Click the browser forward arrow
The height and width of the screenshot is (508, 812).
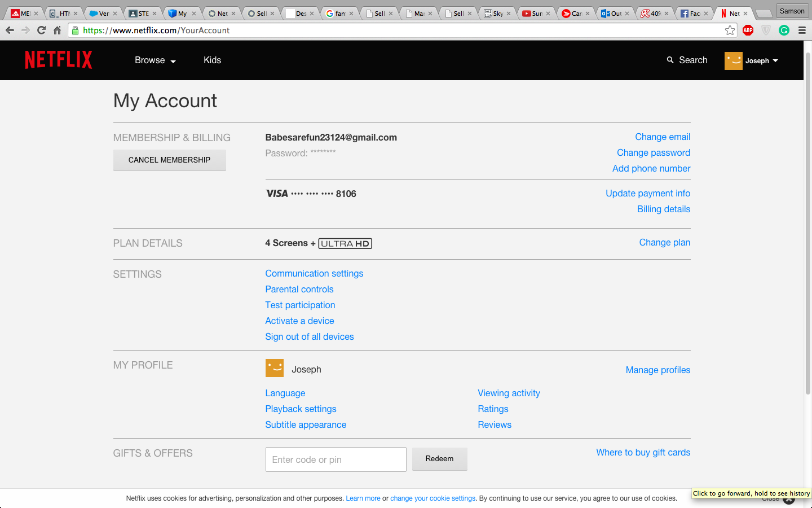pos(24,31)
